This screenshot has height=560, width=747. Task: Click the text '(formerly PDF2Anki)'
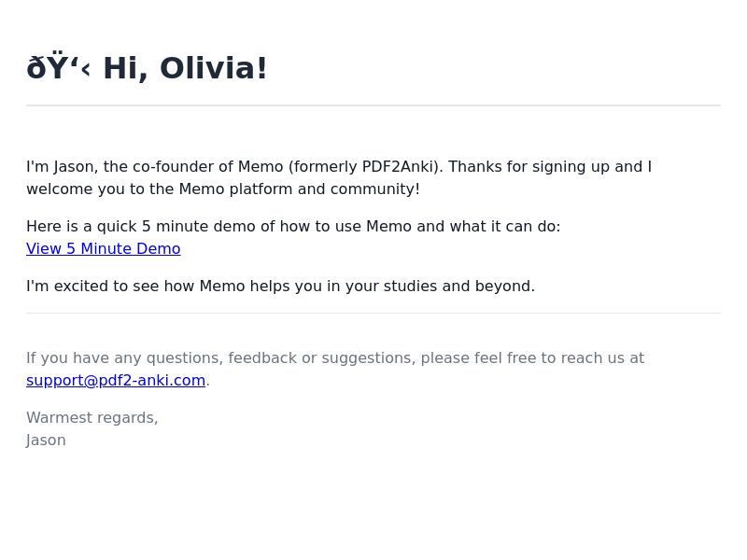tap(365, 167)
